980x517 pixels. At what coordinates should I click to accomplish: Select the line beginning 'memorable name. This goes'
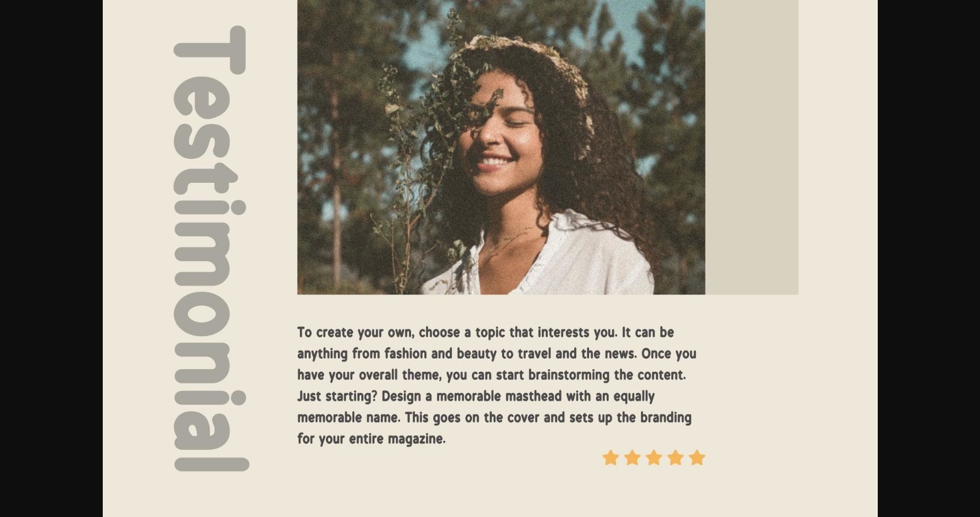click(x=494, y=417)
